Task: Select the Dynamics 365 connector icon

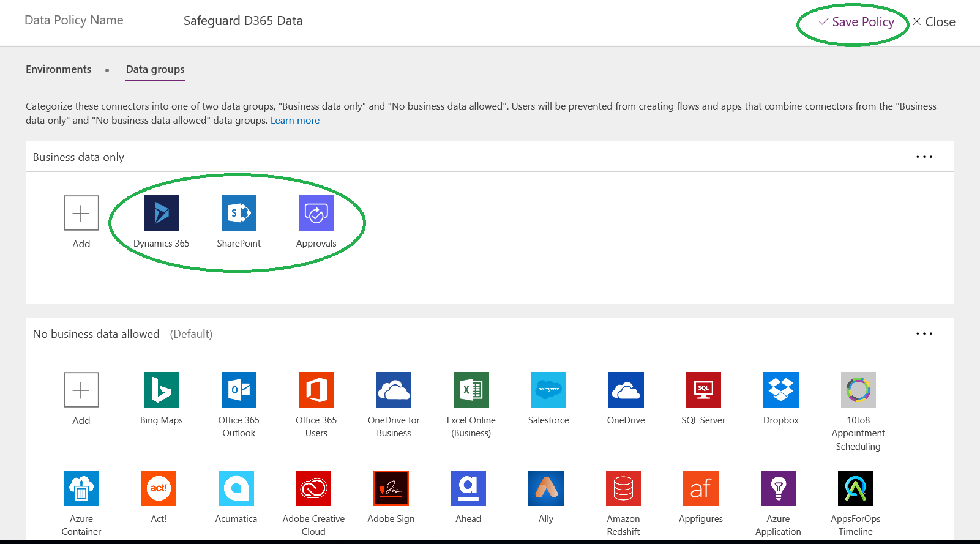Action: pos(162,213)
